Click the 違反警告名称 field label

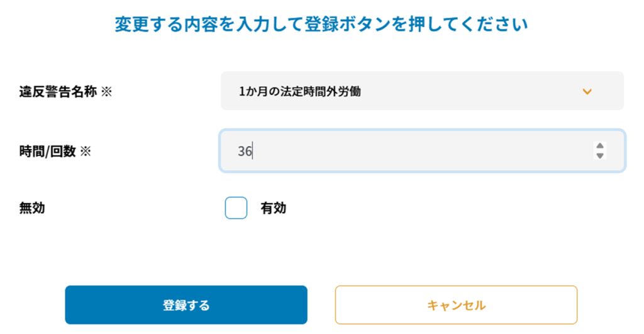point(58,92)
